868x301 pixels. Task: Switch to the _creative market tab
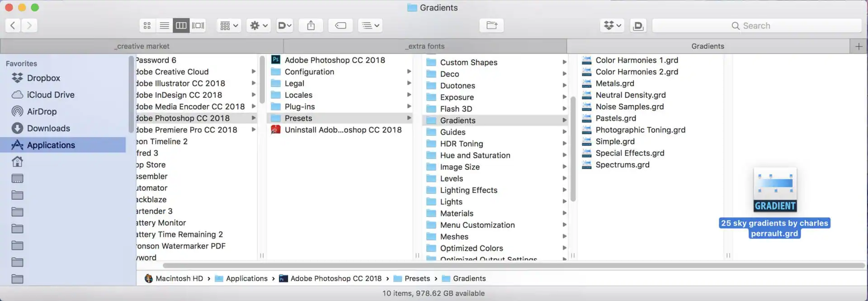(142, 46)
